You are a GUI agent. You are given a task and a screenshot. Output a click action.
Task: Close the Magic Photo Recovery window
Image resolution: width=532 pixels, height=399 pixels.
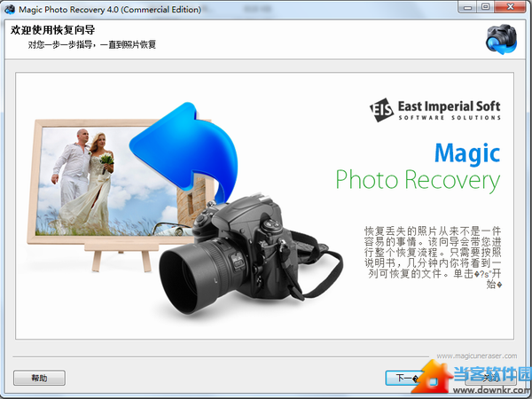pos(511,7)
